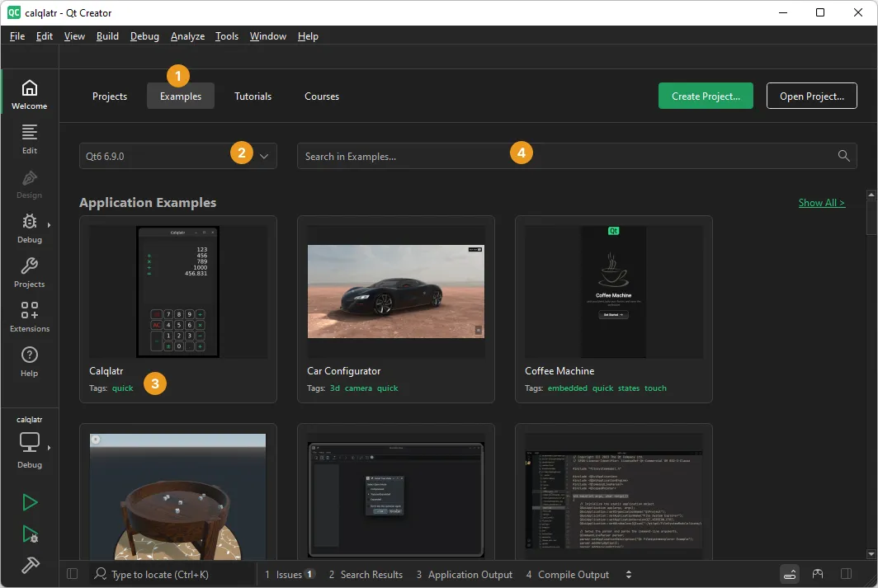Switch to Edit mode in sidebar
The image size is (878, 588).
click(x=29, y=139)
